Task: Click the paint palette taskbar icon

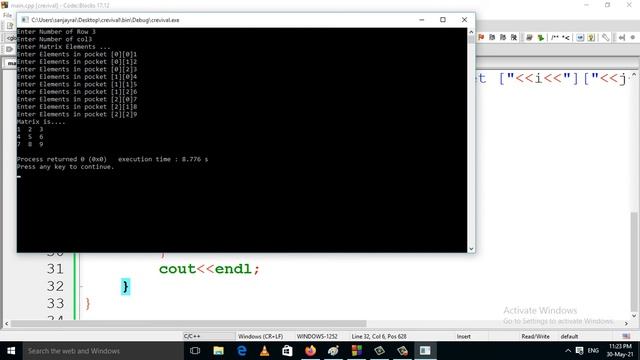Action: [x=333, y=351]
